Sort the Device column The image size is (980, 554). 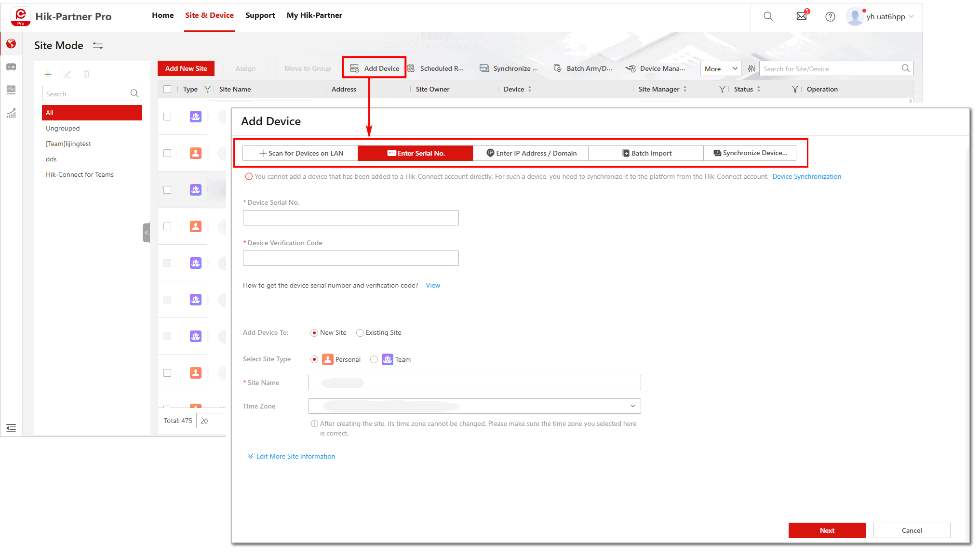530,89
